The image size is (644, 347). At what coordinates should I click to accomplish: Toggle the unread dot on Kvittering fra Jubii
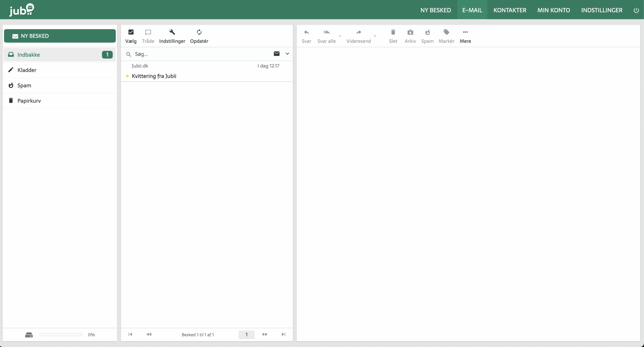pos(128,76)
